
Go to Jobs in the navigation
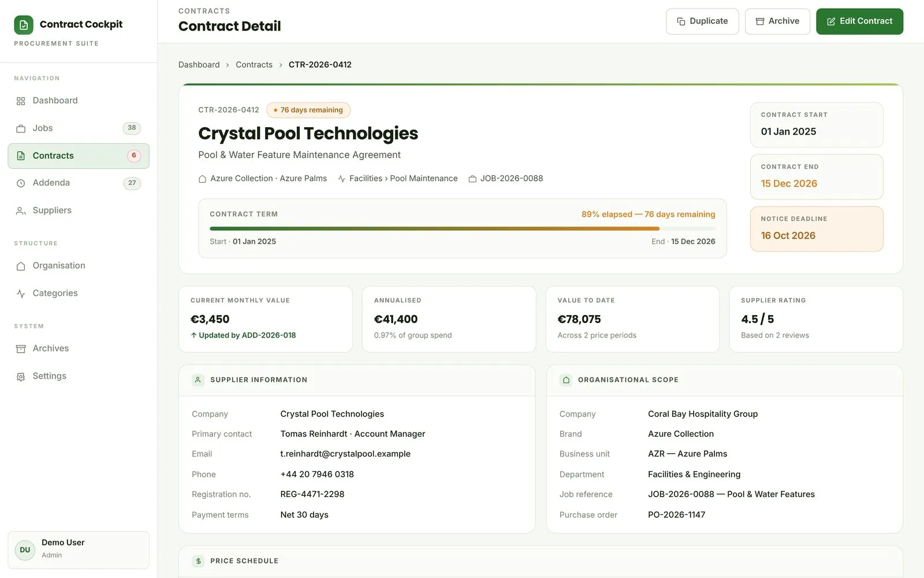(79, 128)
